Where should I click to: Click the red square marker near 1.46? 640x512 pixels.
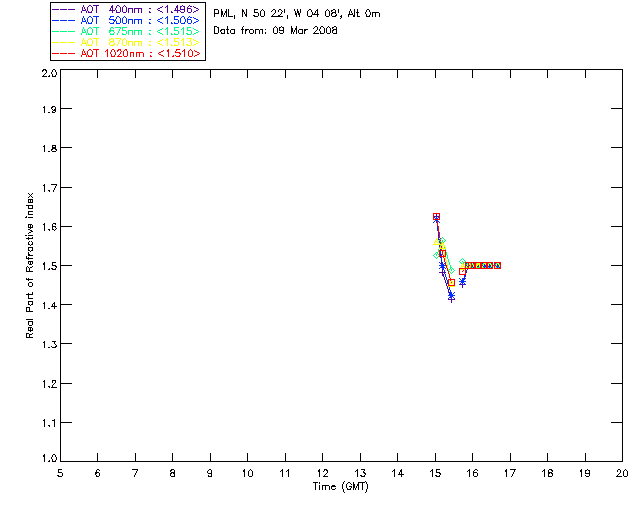(451, 283)
